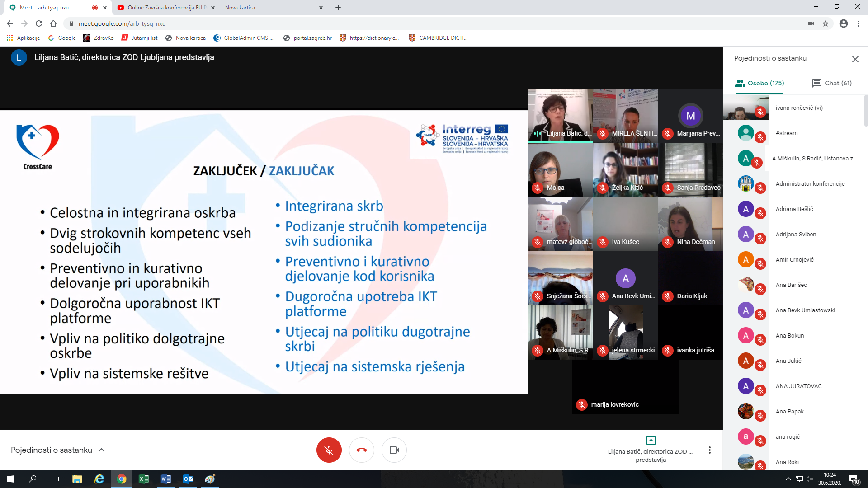Open Jutarnji list bookmark
The image size is (868, 488).
click(140, 38)
